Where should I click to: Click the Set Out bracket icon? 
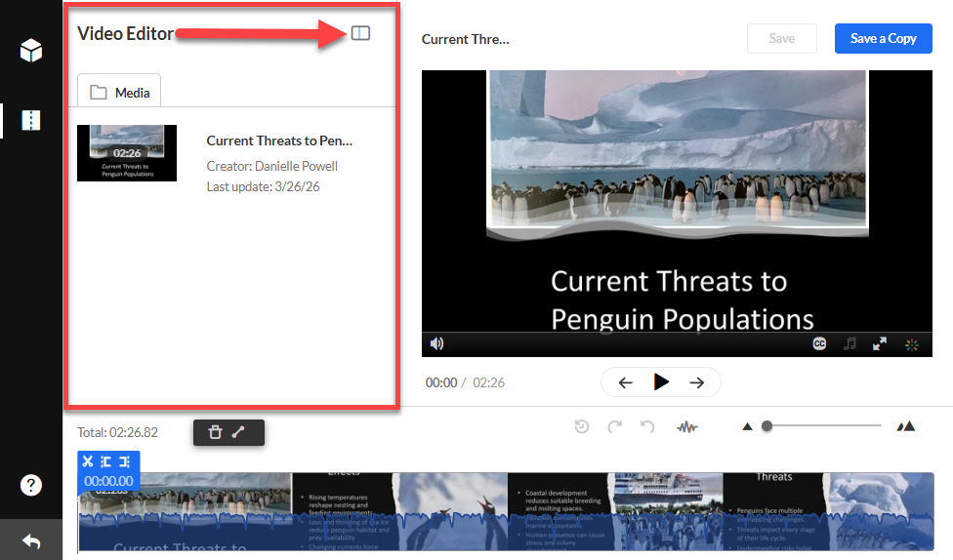point(124,461)
